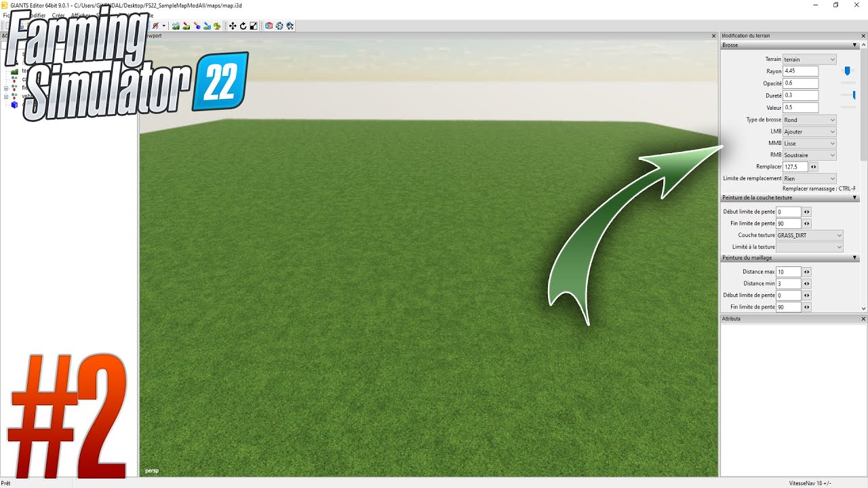Click texture Fin limite de pente stepper
868x488 pixels.
tap(807, 224)
